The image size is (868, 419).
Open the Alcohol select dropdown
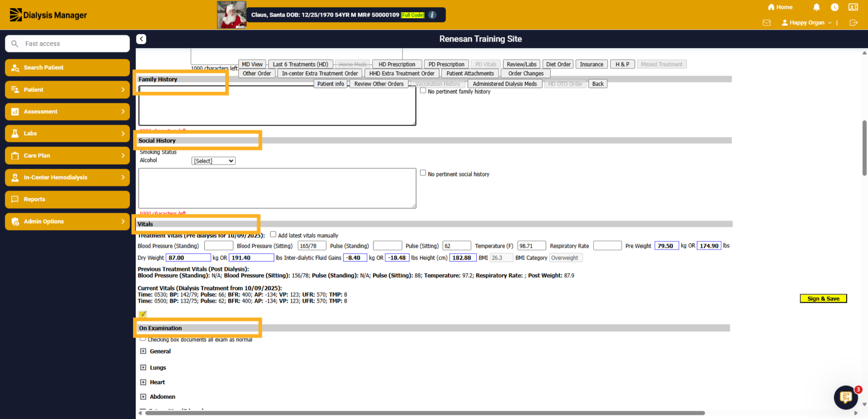point(213,161)
